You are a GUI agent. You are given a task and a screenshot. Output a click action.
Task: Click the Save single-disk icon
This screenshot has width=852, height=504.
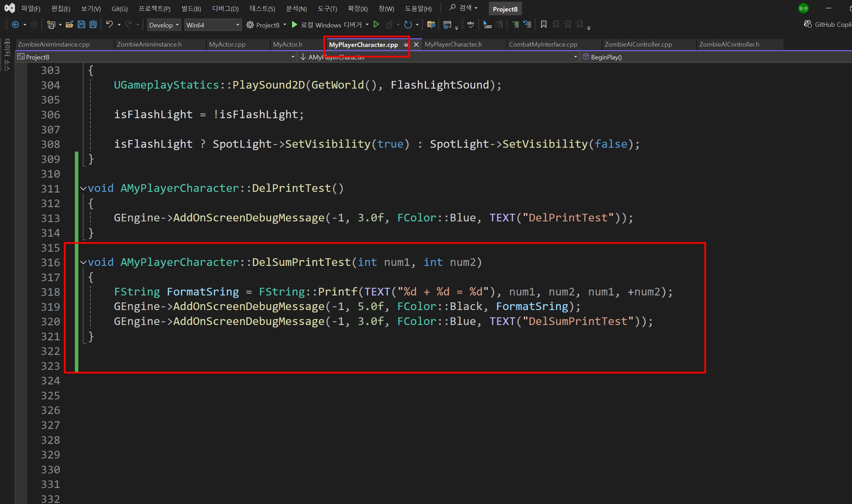(x=81, y=25)
